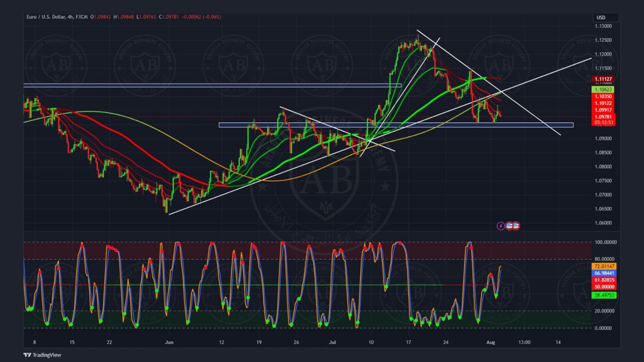Image resolution: width=644 pixels, height=362 pixels.
Task: Select the red 1.10350 price label
Action: [x=603, y=97]
